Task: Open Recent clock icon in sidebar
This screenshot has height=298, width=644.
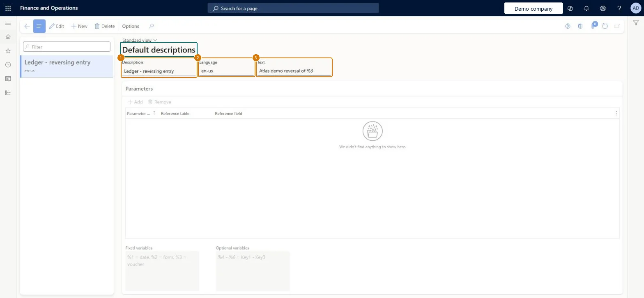Action: [x=8, y=65]
